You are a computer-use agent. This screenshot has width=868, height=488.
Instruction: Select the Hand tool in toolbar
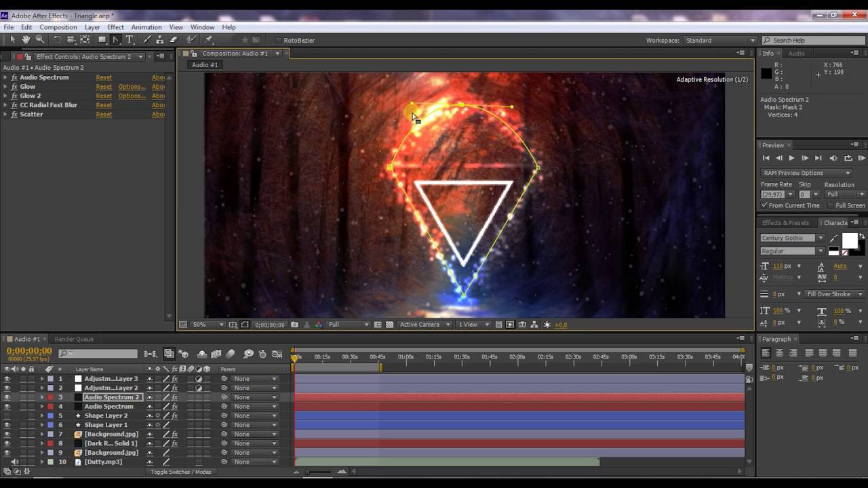click(26, 40)
